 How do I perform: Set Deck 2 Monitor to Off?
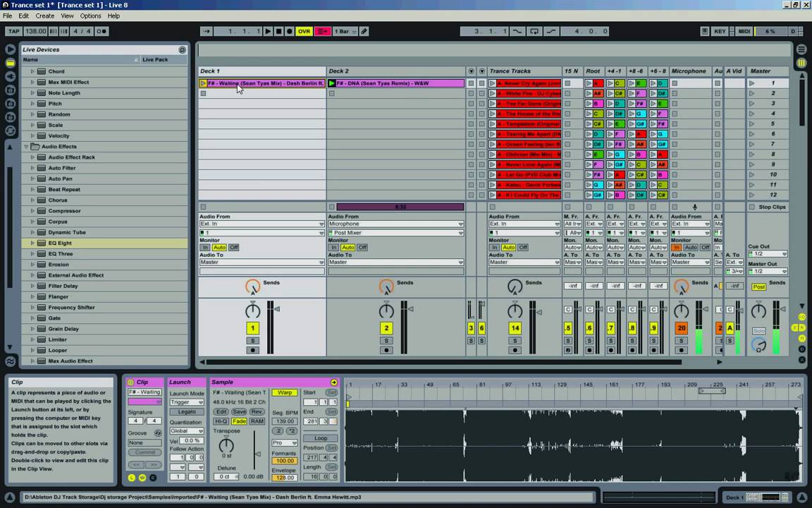click(362, 247)
